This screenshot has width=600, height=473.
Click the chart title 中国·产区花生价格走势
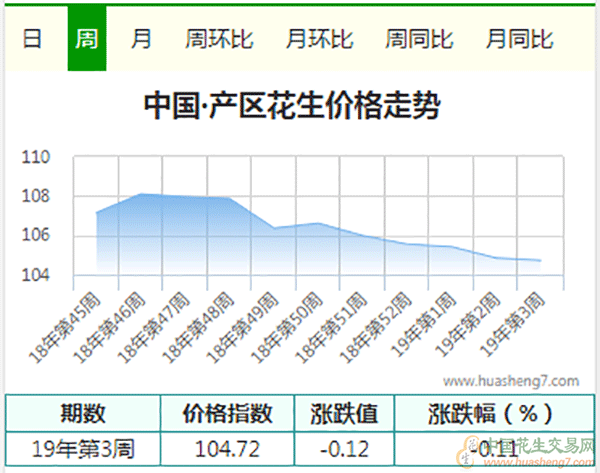coord(292,105)
